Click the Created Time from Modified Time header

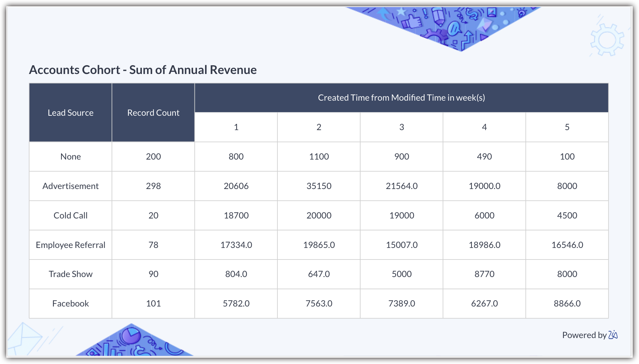tap(401, 98)
